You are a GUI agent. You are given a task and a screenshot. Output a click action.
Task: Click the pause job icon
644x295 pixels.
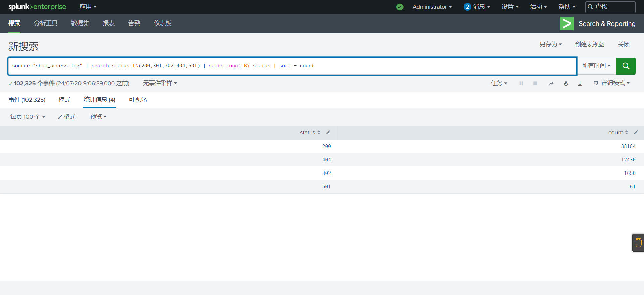521,84
